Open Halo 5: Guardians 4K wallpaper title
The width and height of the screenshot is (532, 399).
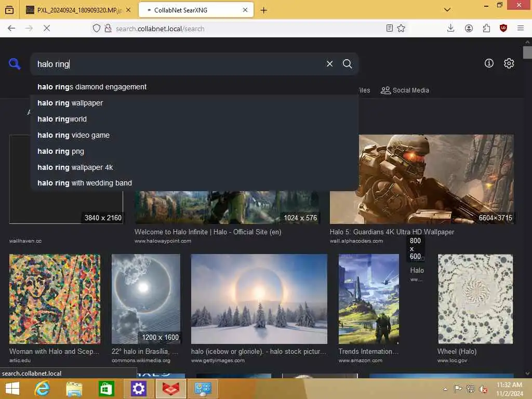tap(392, 232)
